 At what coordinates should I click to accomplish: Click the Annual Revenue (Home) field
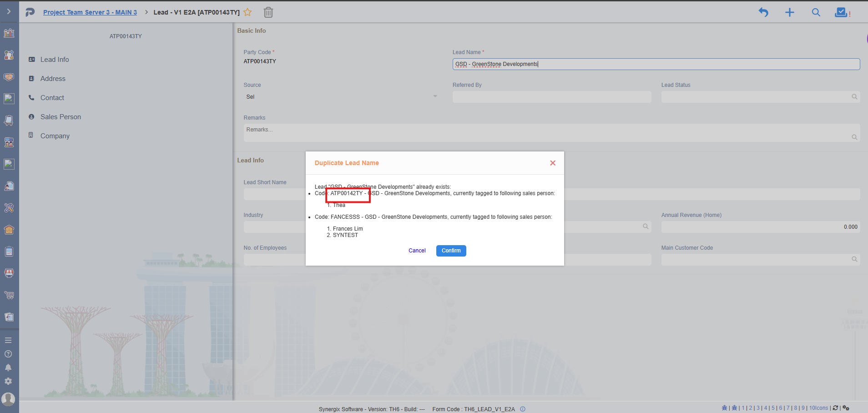click(x=761, y=227)
